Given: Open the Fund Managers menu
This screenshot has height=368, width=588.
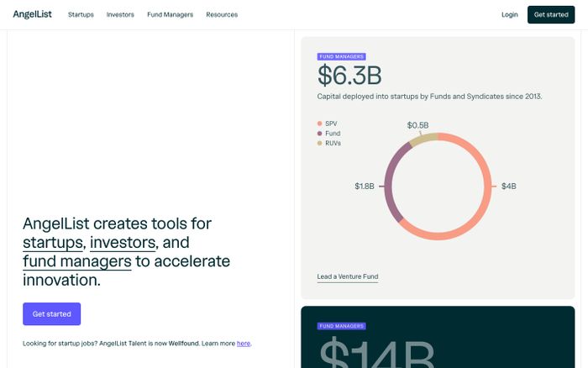Looking at the screenshot, I should (x=170, y=15).
